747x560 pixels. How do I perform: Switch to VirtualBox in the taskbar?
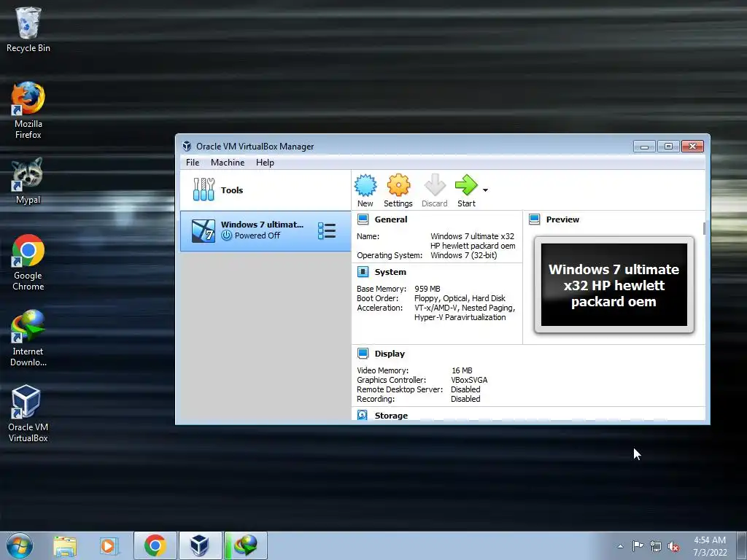[200, 545]
